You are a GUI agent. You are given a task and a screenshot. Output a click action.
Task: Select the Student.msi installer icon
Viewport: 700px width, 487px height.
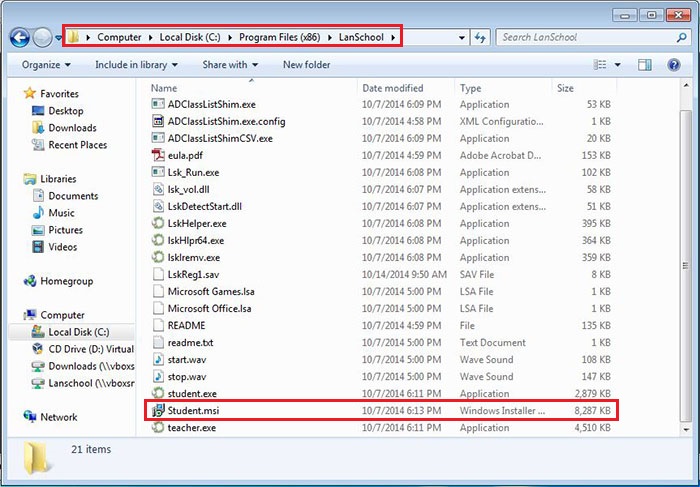[x=158, y=410]
